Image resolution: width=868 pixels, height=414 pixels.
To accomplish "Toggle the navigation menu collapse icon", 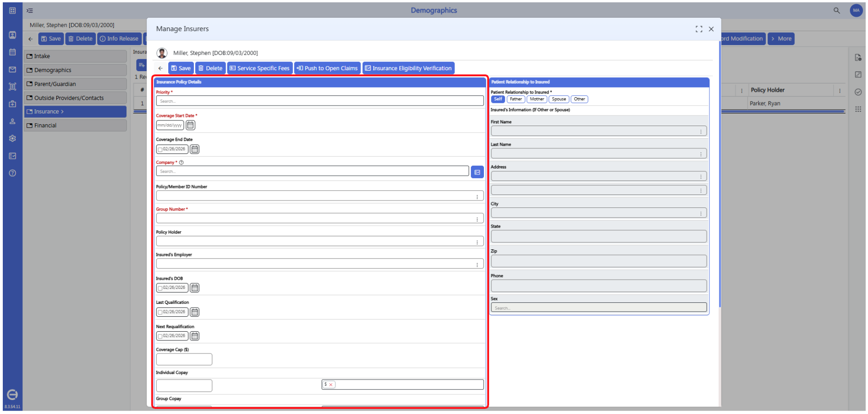I will (x=30, y=10).
